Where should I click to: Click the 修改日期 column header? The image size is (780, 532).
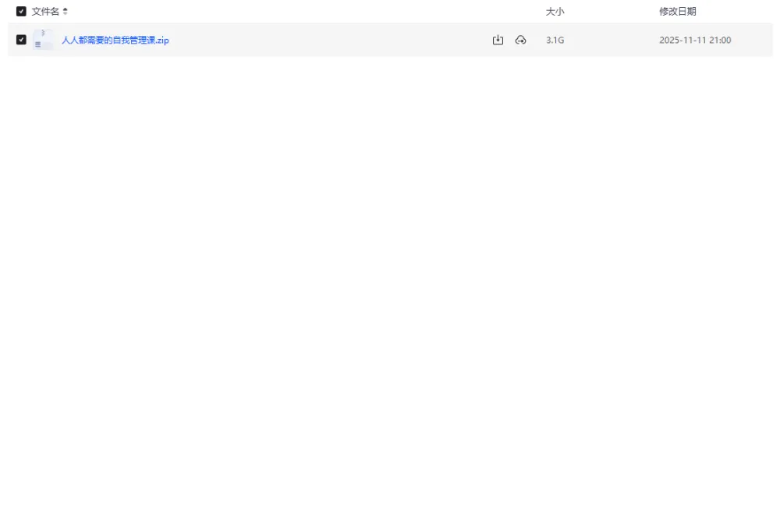click(x=677, y=12)
